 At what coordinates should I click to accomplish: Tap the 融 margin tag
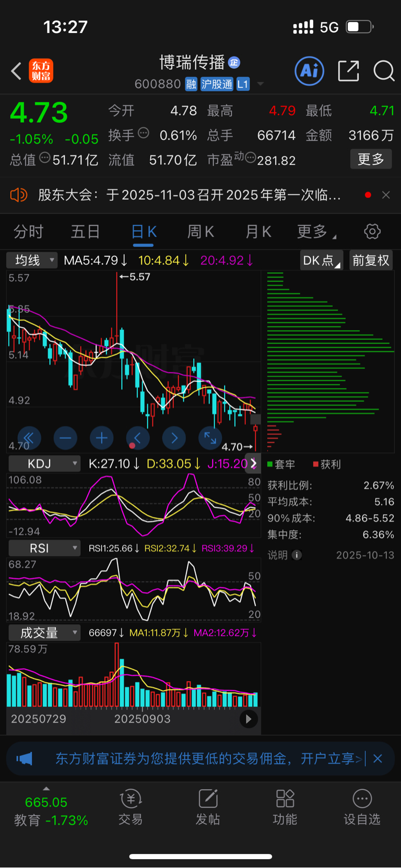tap(191, 84)
